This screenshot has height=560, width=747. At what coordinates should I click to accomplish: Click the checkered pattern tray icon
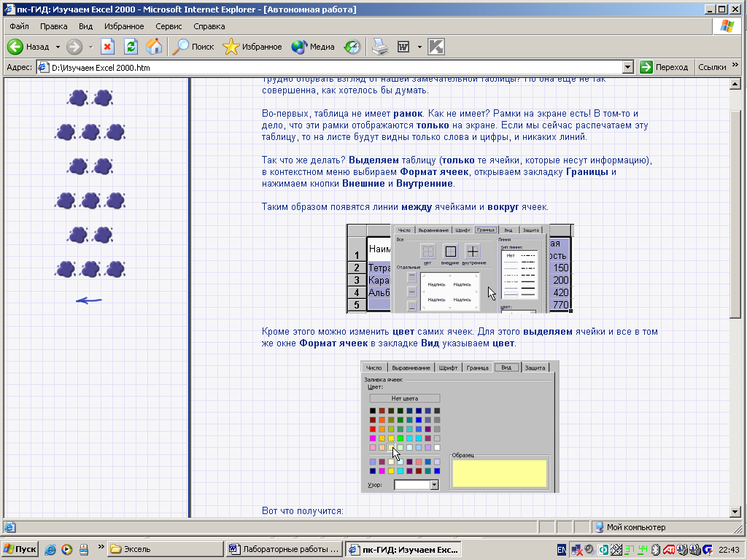click(616, 550)
